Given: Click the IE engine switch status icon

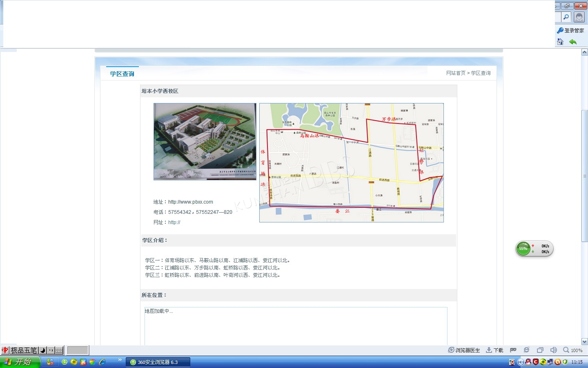Looking at the screenshot, I should (x=527, y=350).
